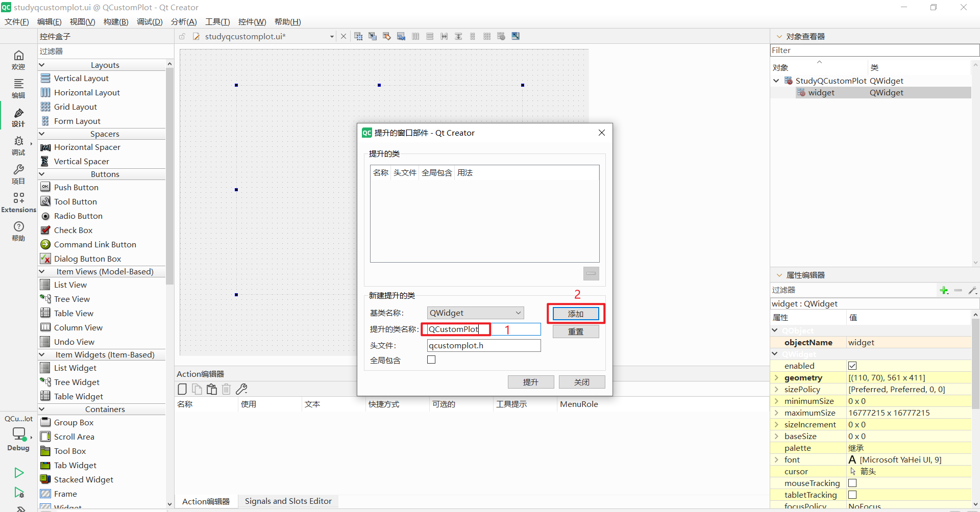Click the Paste icon in Action编辑器
Screen dimensions: 980x512
[x=212, y=389]
